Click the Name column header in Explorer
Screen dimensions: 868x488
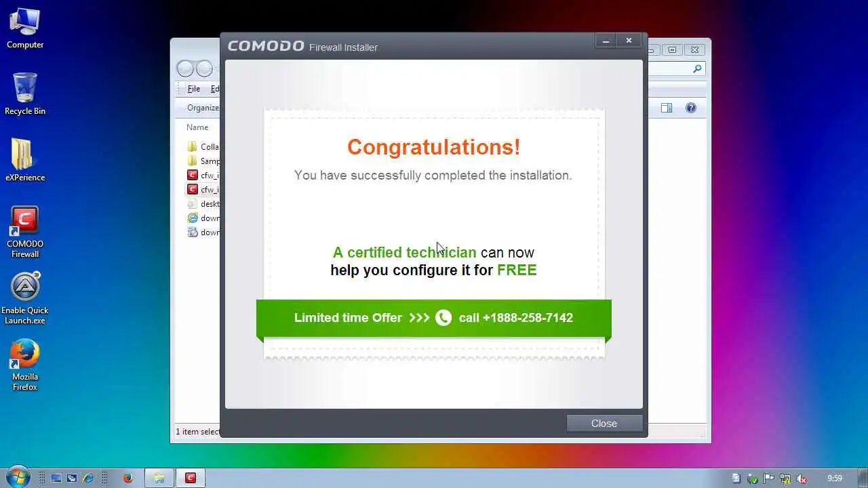(197, 127)
